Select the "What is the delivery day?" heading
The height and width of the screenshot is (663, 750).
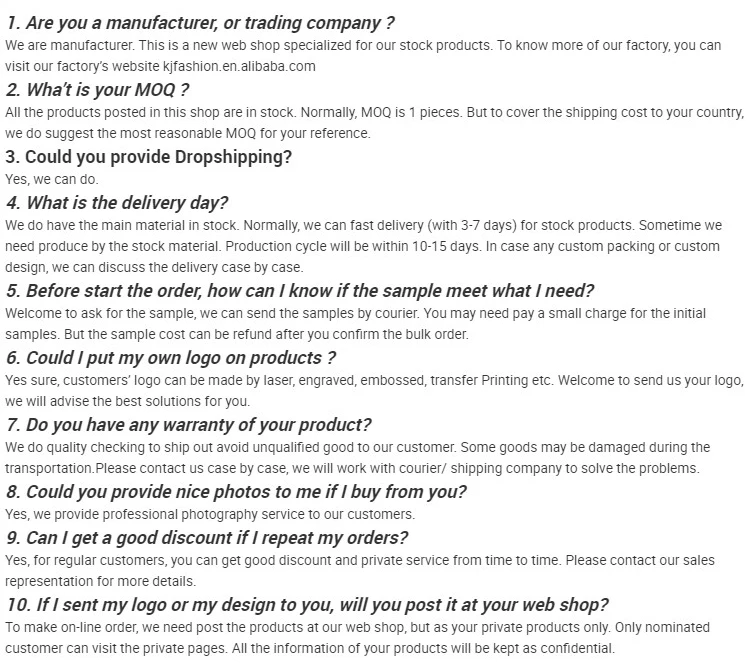pyautogui.click(x=117, y=203)
